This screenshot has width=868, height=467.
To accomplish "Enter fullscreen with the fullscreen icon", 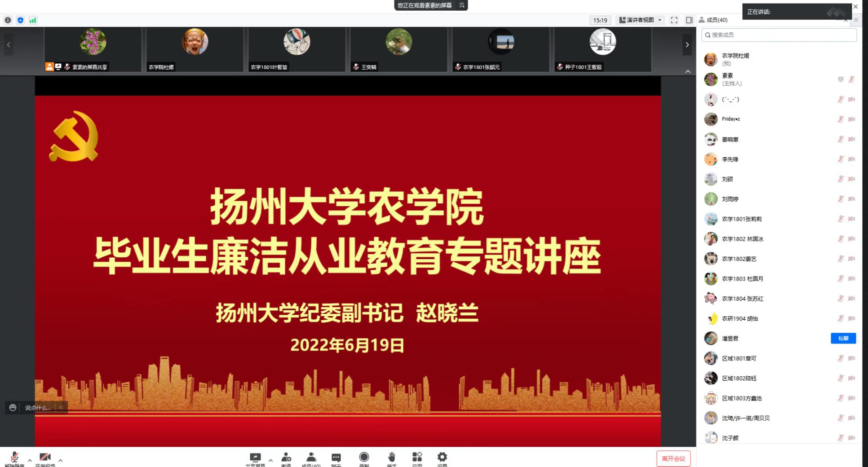I will pos(674,20).
